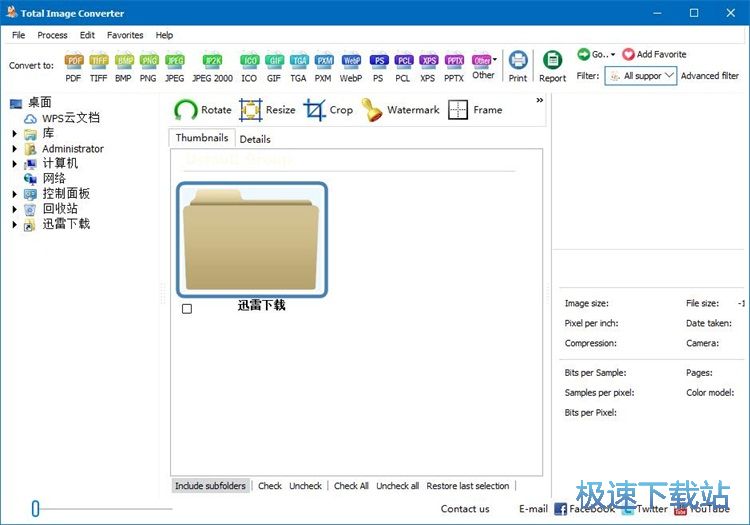This screenshot has height=525, width=750.
Task: Convert to PCL format
Action: click(403, 67)
